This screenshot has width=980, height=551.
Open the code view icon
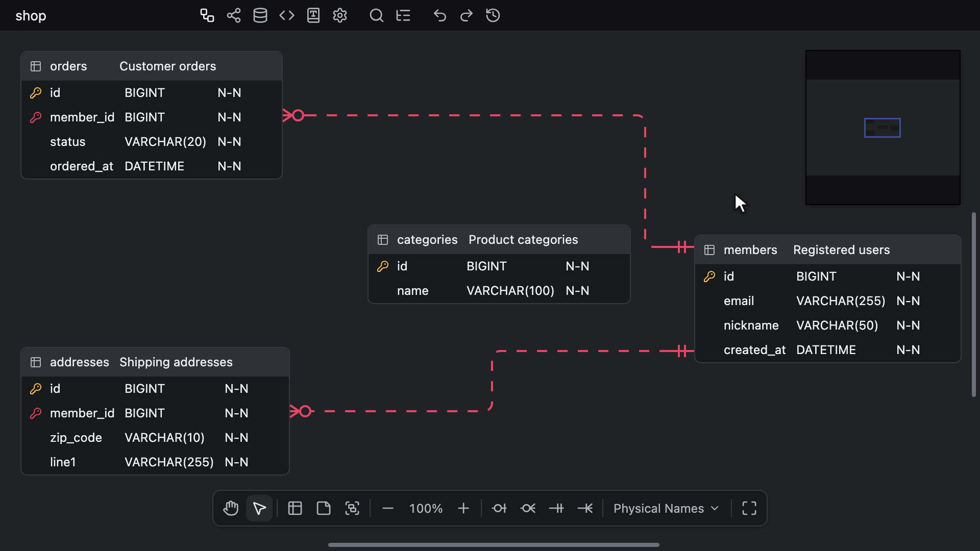coord(287,15)
